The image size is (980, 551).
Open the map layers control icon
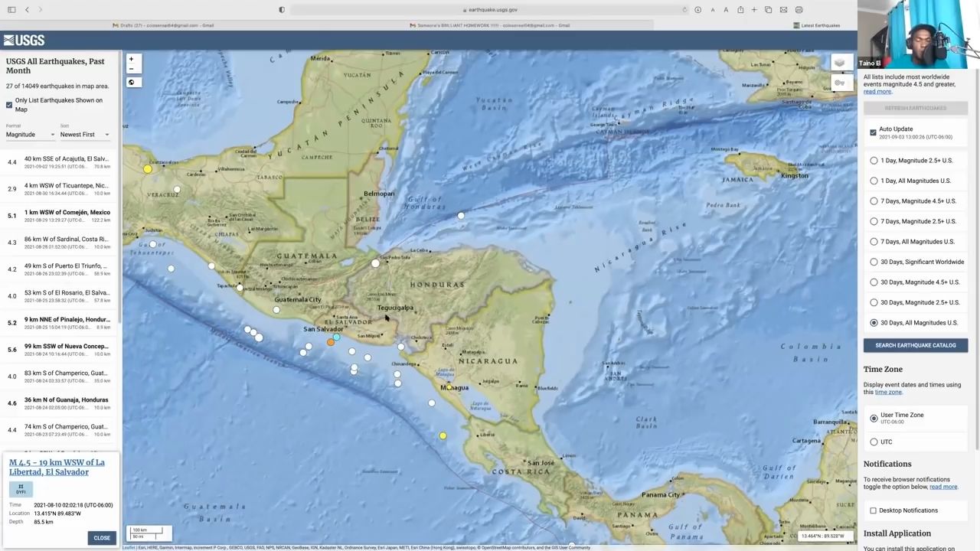point(840,63)
